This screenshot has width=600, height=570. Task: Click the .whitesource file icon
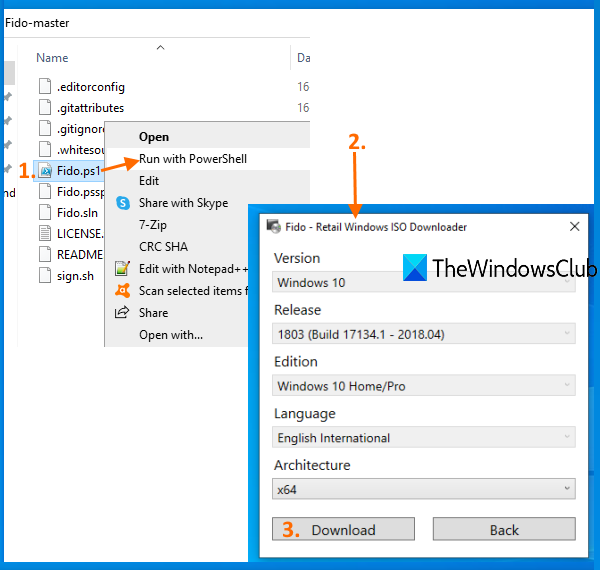[x=45, y=149]
